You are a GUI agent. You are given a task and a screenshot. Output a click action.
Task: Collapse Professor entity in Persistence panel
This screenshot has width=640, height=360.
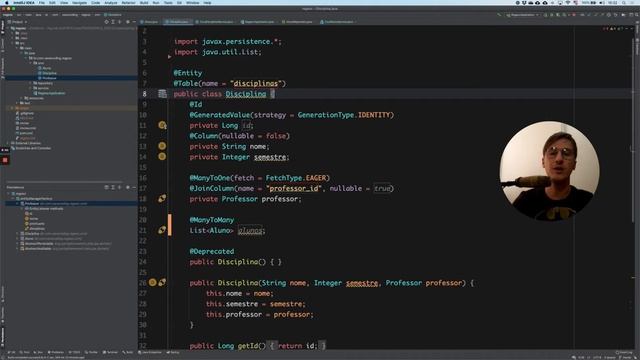17,204
